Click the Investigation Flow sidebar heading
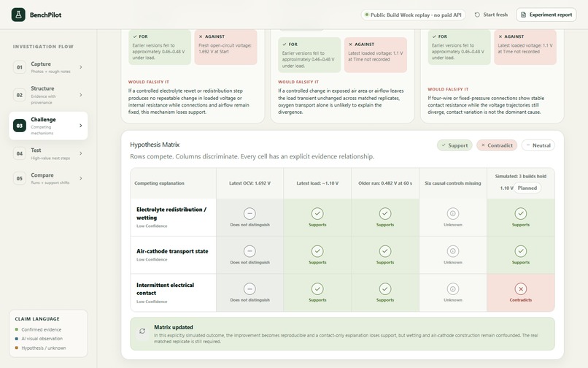The width and height of the screenshot is (588, 368). coord(43,47)
